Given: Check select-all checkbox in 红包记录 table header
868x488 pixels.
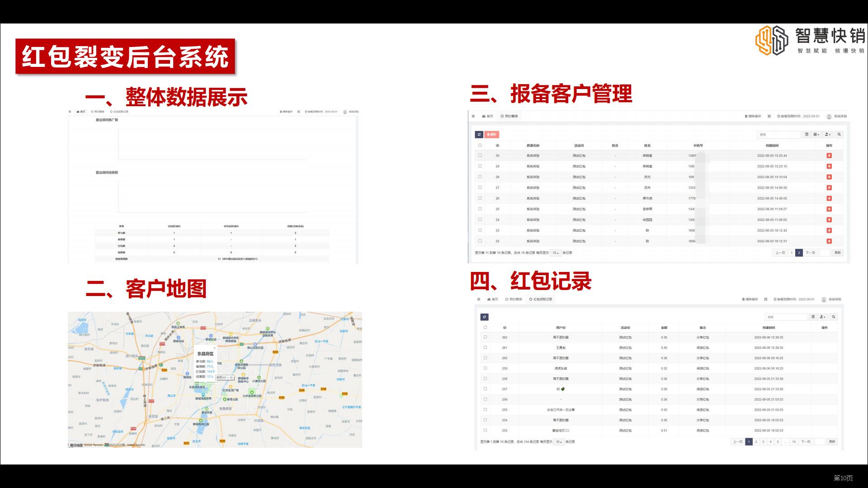Looking at the screenshot, I should click(485, 328).
